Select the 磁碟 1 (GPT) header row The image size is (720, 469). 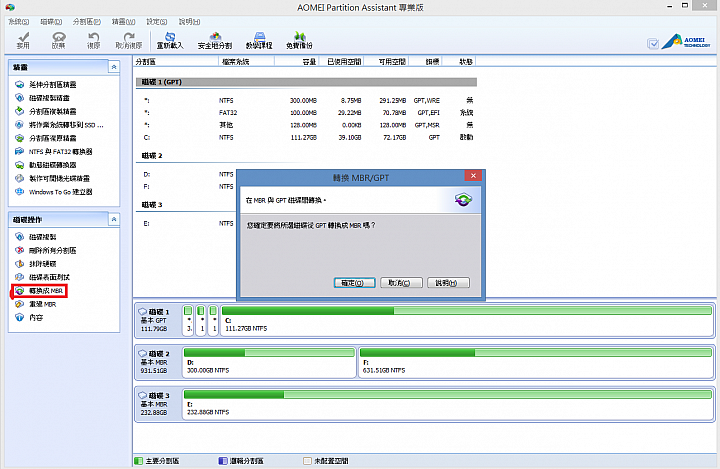point(306,82)
